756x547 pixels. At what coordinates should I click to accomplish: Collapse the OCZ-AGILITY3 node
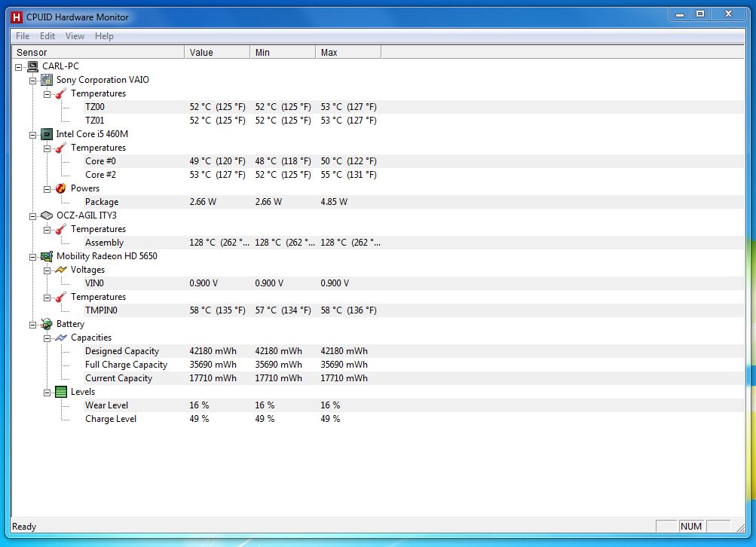pyautogui.click(x=32, y=216)
